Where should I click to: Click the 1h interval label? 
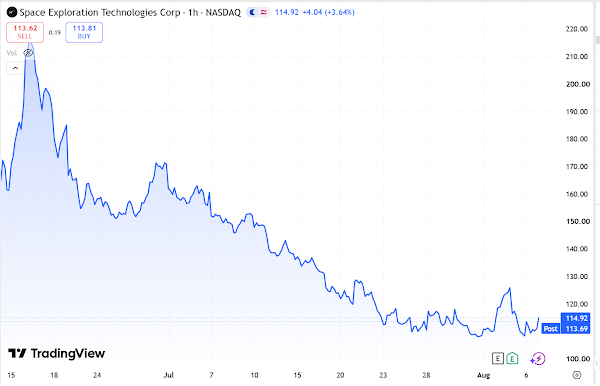pos(193,13)
